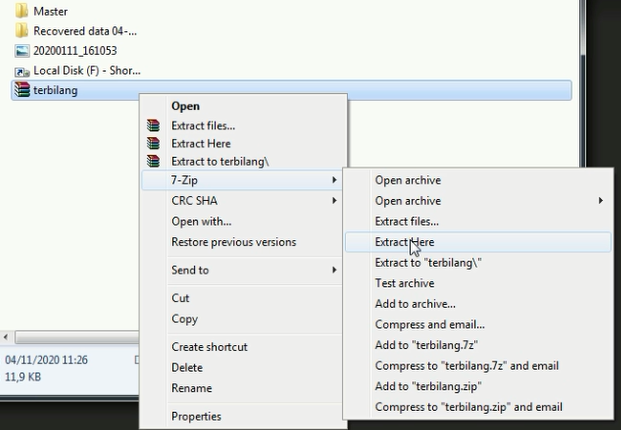Click the horizontal scrollbar left arrow
The width and height of the screenshot is (621, 430).
point(6,337)
